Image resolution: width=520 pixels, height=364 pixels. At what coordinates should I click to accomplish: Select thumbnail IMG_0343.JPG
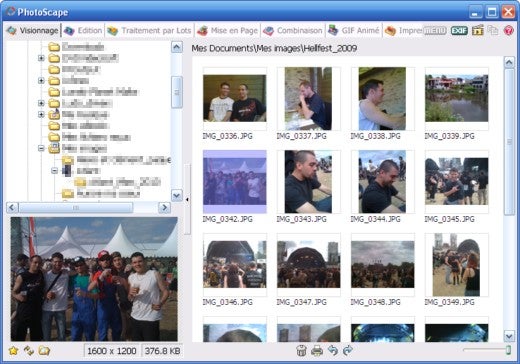pos(309,182)
